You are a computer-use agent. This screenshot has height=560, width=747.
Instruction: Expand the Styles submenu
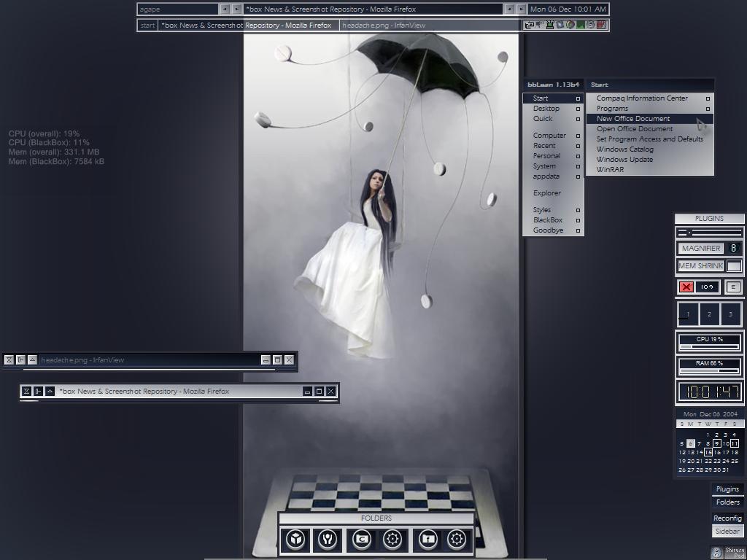[553, 210]
